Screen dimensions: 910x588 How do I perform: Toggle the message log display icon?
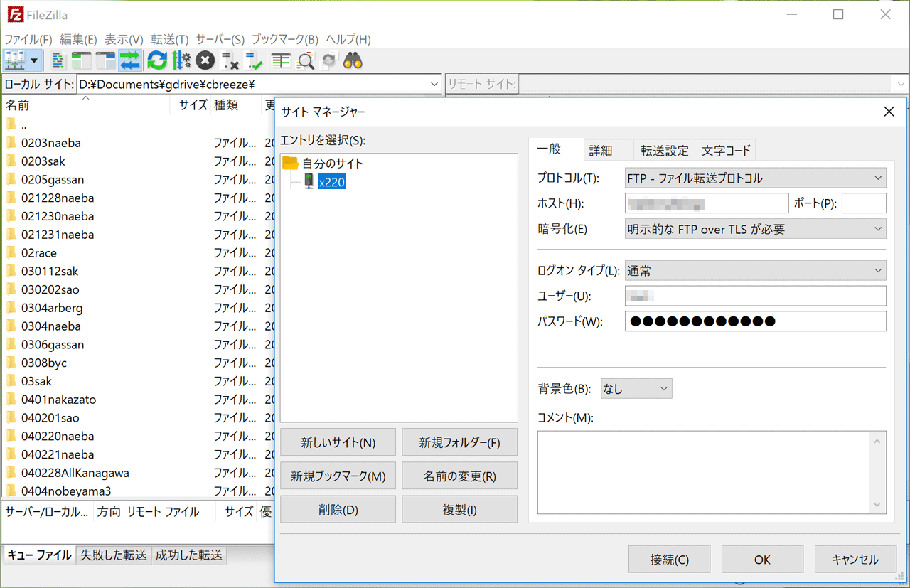point(59,61)
